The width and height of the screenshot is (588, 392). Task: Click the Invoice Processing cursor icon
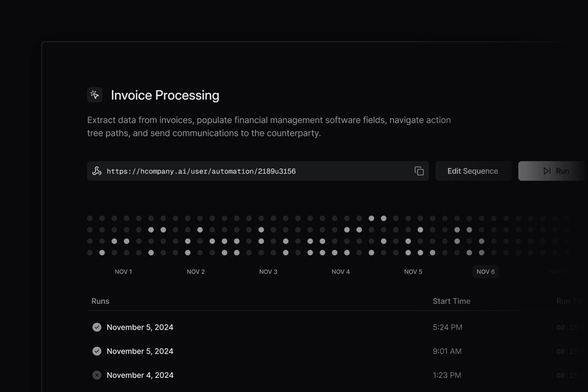(x=95, y=95)
